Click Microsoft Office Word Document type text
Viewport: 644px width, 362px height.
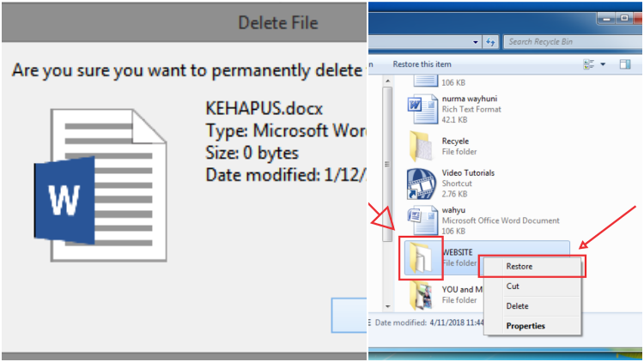[501, 220]
